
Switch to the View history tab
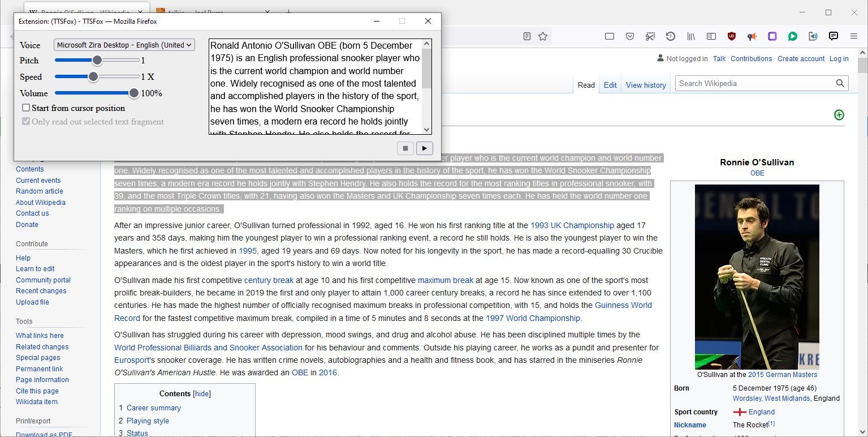(645, 85)
